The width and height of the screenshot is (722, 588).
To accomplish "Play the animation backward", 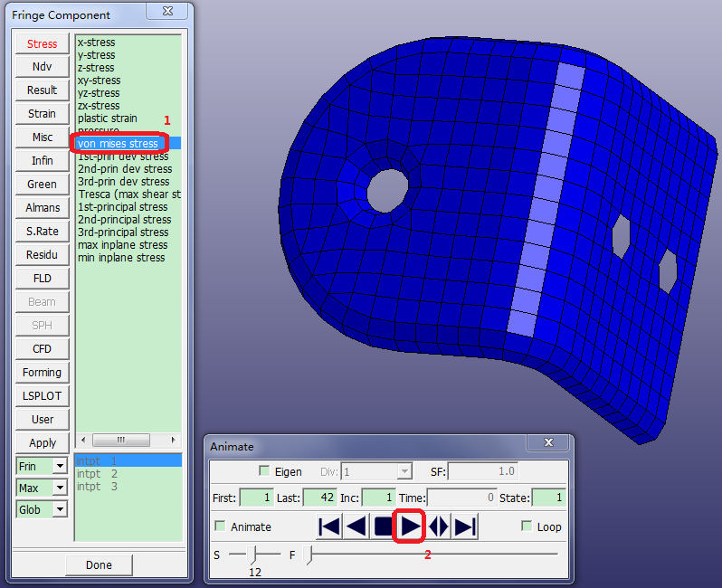I will [x=356, y=526].
